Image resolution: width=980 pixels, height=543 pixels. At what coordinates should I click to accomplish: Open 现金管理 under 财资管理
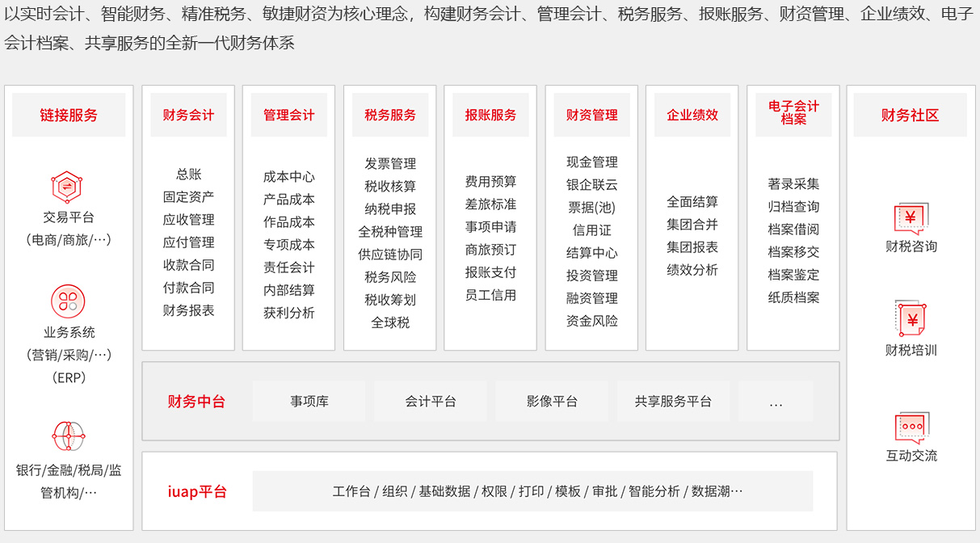[x=592, y=162]
